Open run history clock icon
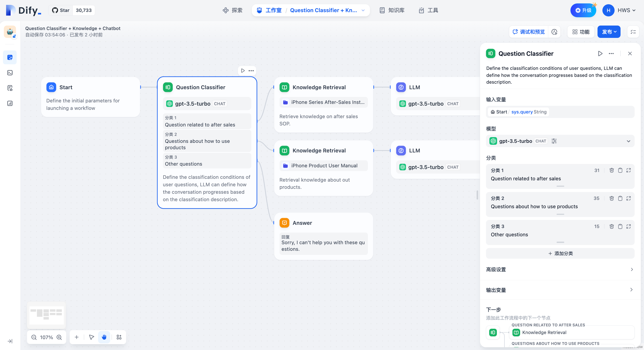This screenshot has height=350, width=644. pos(554,32)
